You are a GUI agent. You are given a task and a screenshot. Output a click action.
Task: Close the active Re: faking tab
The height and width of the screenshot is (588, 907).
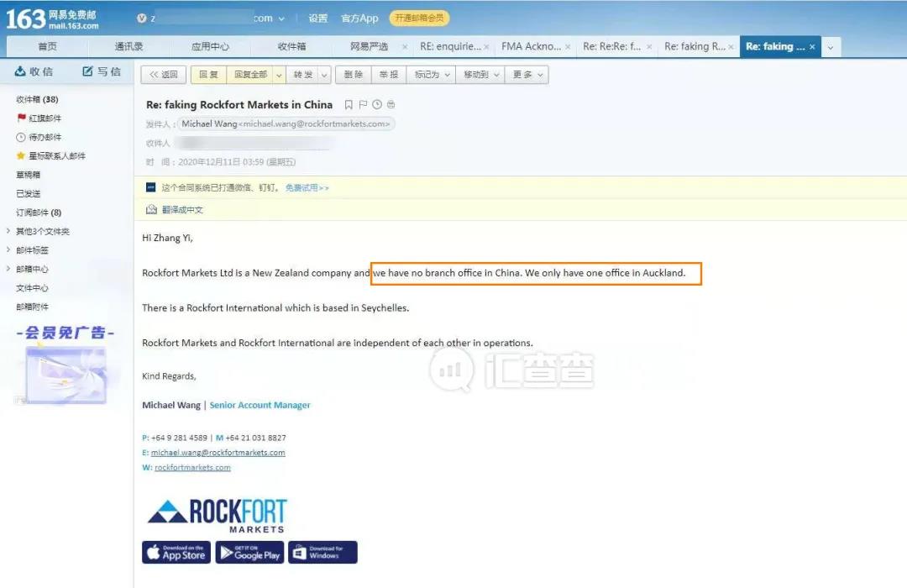click(x=812, y=47)
